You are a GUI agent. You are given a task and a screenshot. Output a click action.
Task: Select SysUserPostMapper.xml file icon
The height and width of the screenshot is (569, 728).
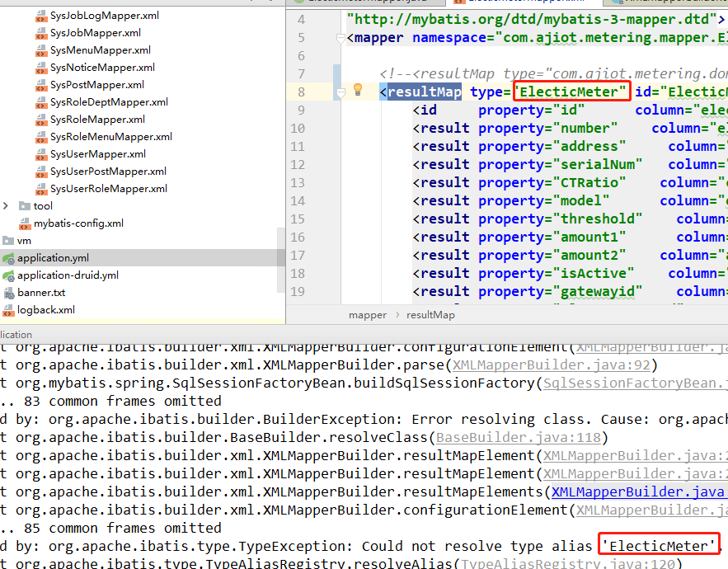click(x=41, y=172)
